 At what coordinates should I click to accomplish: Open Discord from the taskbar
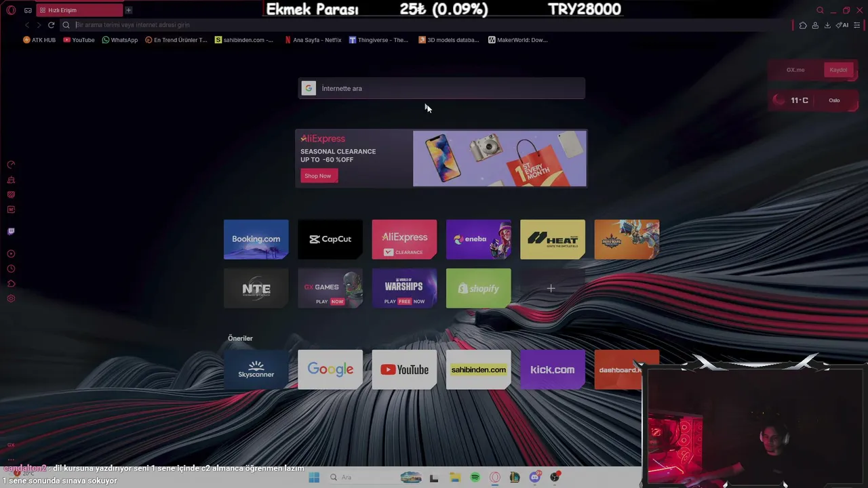pyautogui.click(x=535, y=477)
